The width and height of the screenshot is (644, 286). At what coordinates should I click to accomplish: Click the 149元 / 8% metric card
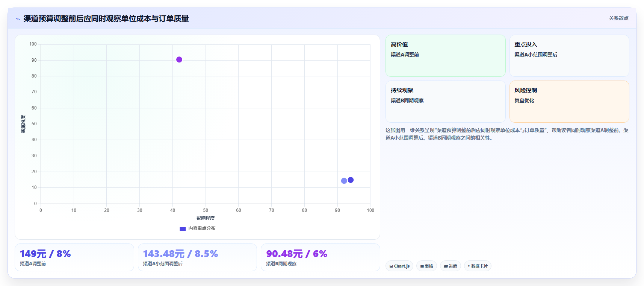(x=74, y=257)
